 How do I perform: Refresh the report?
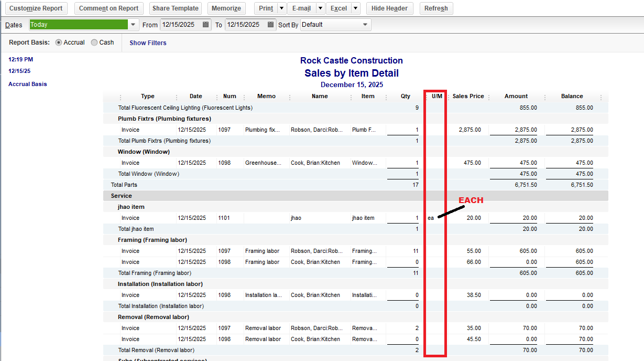(436, 8)
